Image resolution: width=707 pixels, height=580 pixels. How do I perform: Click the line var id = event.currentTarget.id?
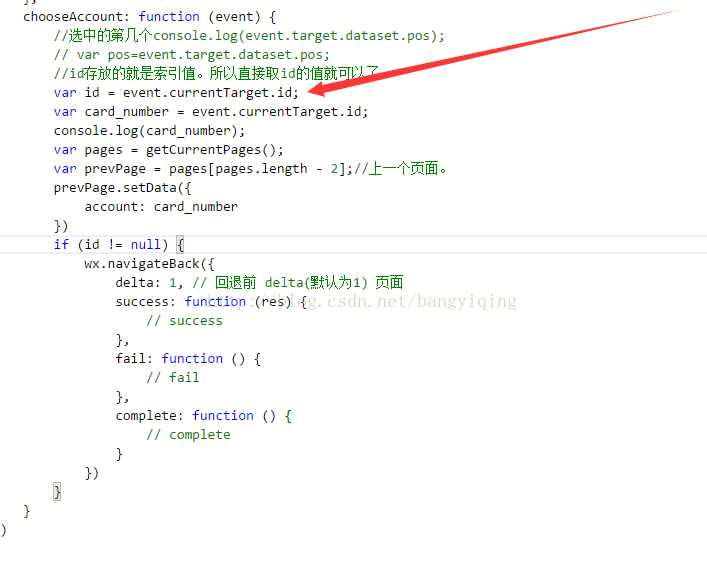pos(176,93)
